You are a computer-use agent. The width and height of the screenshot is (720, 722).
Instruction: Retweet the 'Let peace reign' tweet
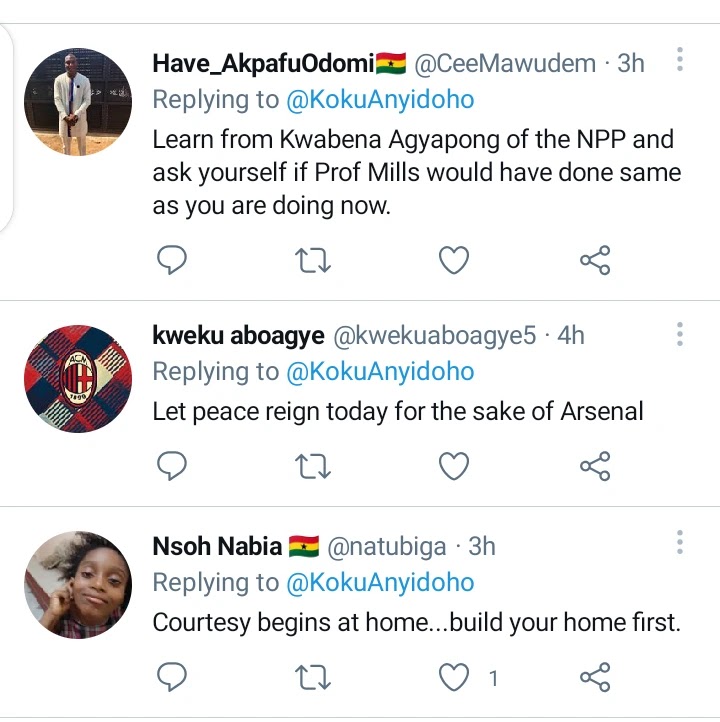314,466
